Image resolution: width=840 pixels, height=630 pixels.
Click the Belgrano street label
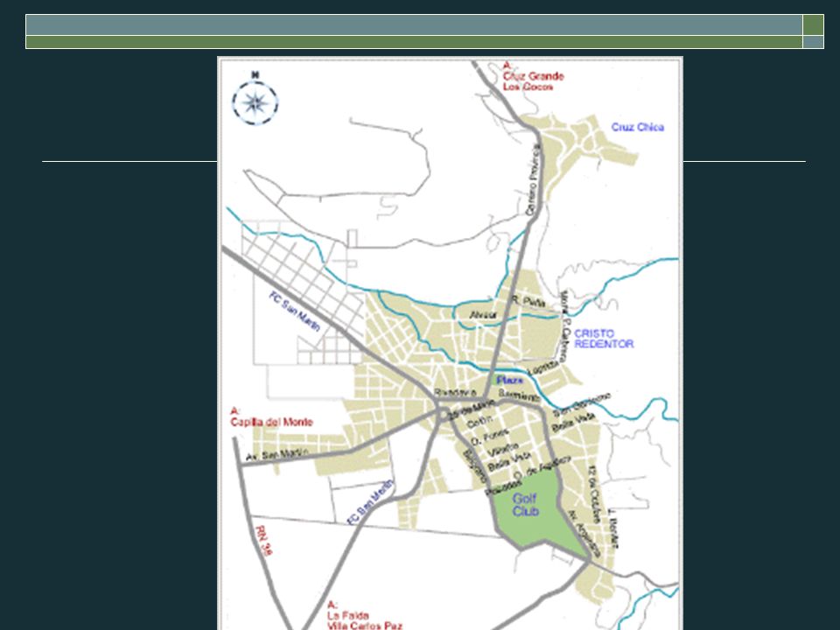[474, 466]
